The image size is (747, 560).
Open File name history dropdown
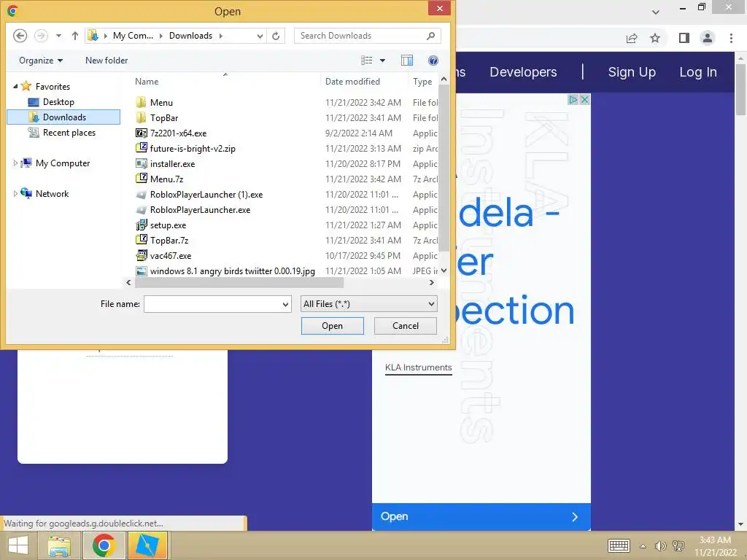click(285, 304)
